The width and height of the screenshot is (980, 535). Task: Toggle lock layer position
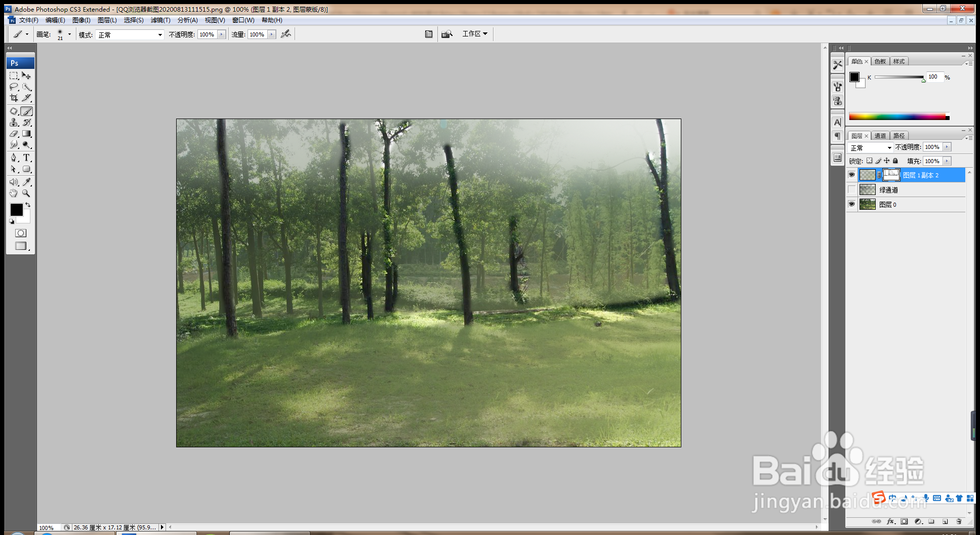[x=887, y=161]
